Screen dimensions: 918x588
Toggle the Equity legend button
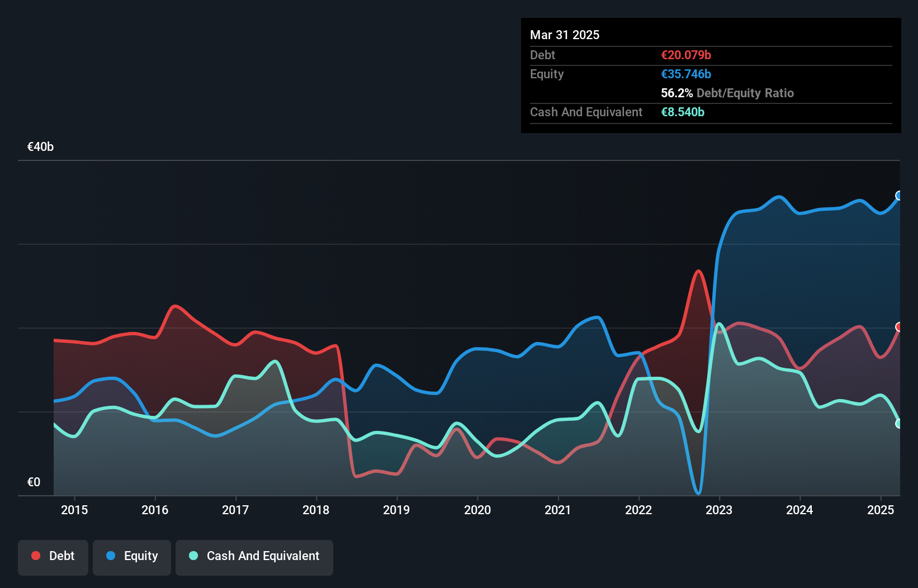click(x=132, y=557)
